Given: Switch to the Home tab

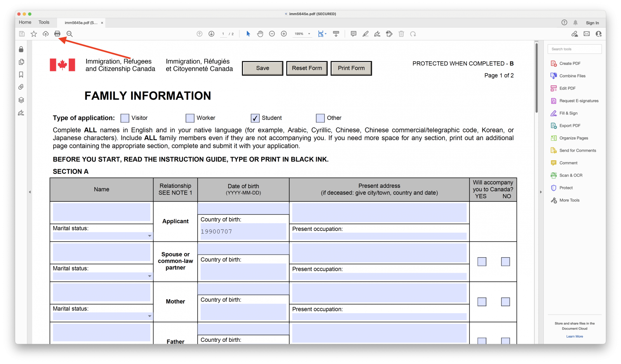Looking at the screenshot, I should point(25,23).
